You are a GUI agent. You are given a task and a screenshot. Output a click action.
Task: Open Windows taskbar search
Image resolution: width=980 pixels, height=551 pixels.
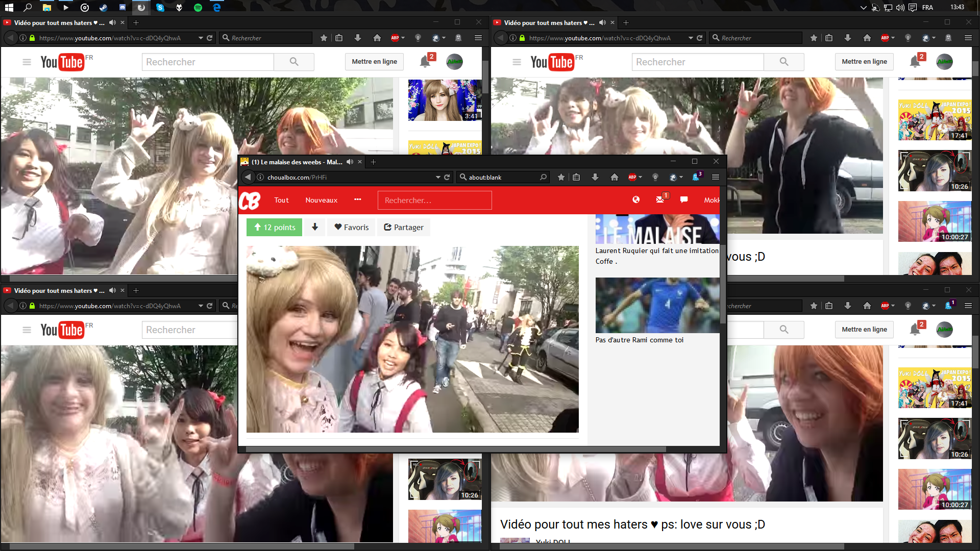pyautogui.click(x=28, y=8)
